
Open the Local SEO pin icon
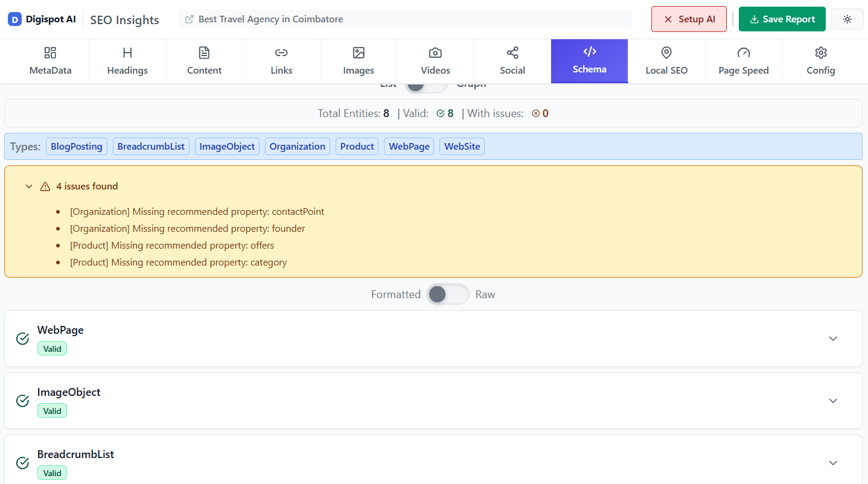coord(666,53)
